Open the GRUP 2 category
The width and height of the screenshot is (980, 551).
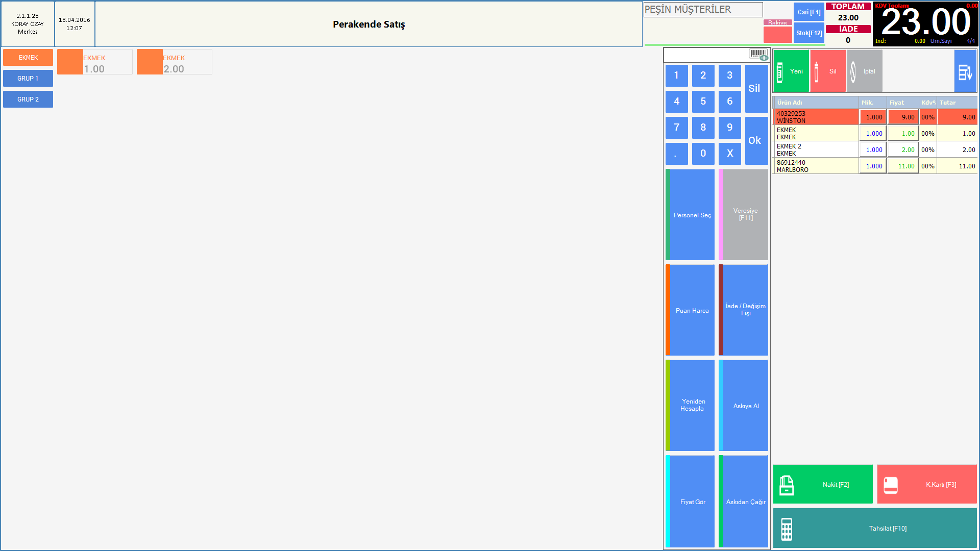(28, 99)
